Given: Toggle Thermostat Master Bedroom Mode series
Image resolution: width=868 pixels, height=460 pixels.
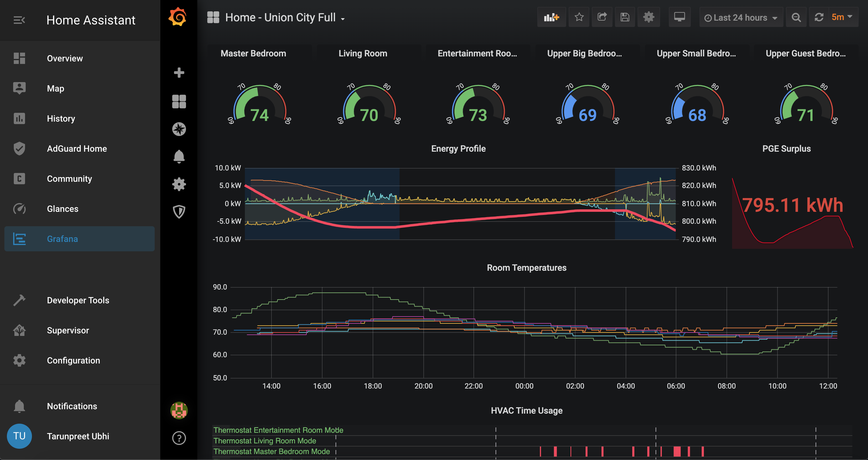Looking at the screenshot, I should (271, 451).
